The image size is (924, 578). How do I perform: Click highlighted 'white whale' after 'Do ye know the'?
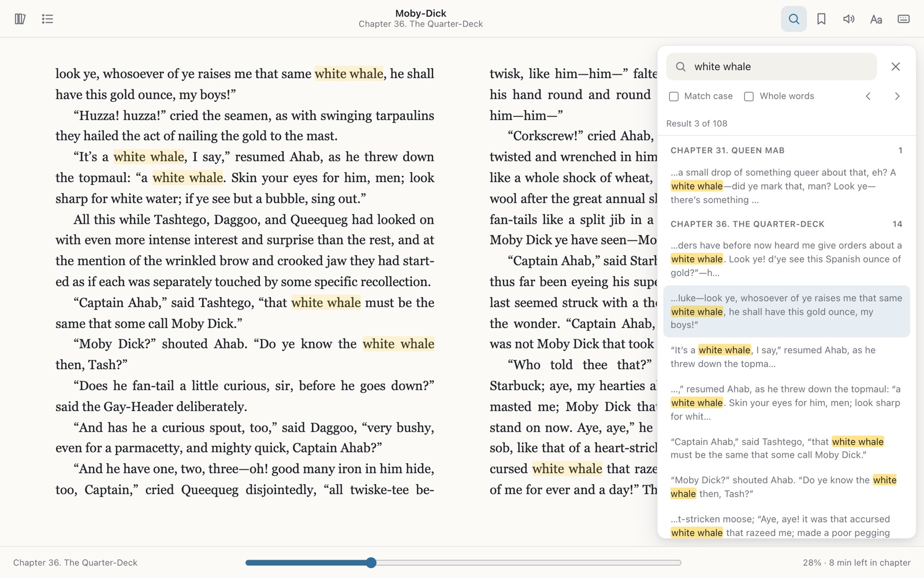point(398,344)
